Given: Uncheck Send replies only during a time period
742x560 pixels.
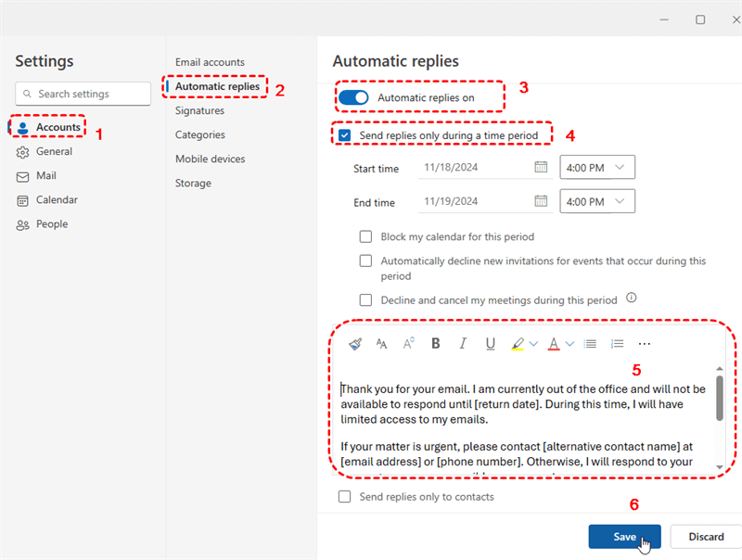Looking at the screenshot, I should click(345, 135).
